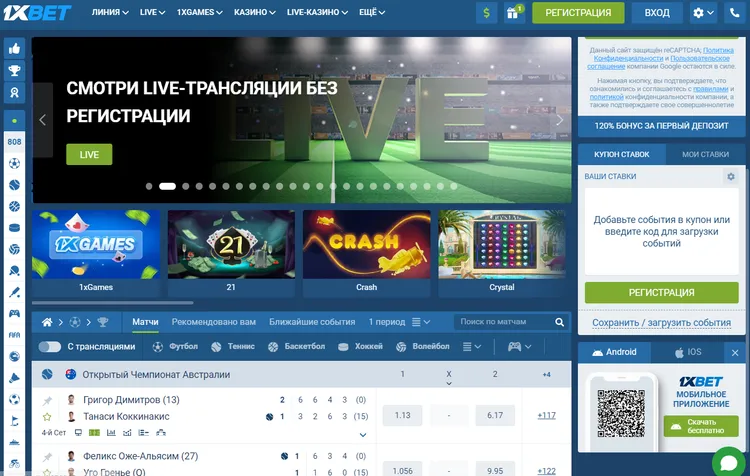Expand the КАЗИНО menu

[x=254, y=12]
